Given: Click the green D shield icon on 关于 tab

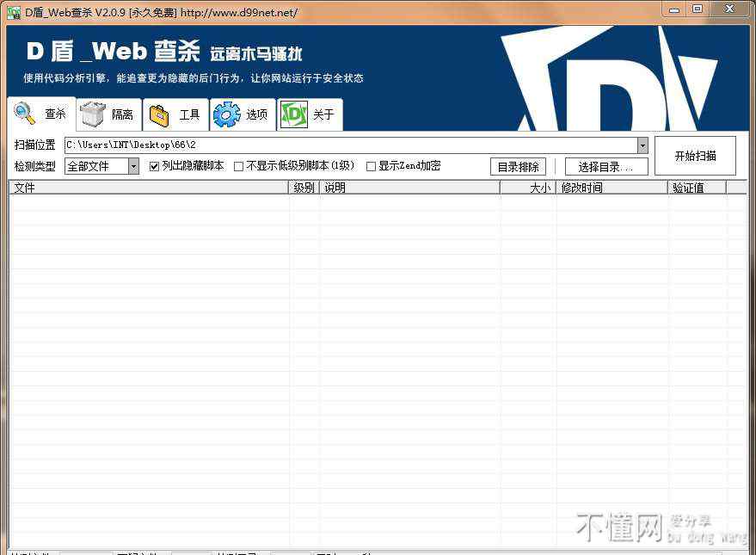Looking at the screenshot, I should tap(294, 114).
